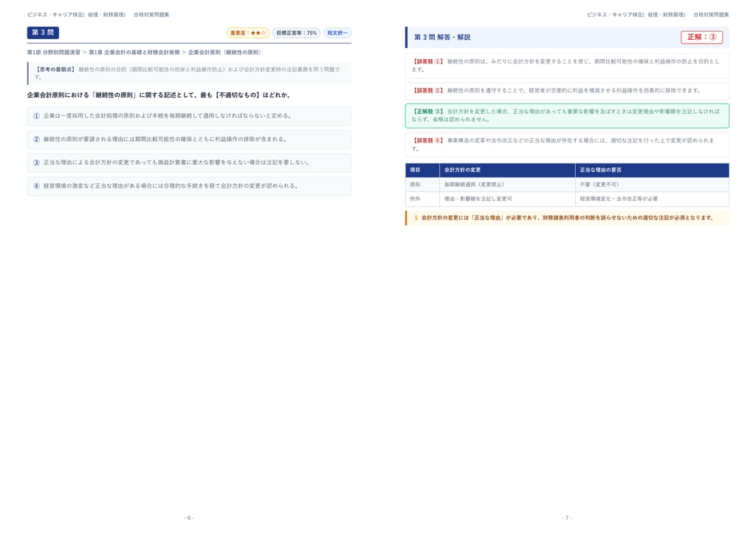Click the yellow tip note about 正当な理由
This screenshot has width=756, height=535.
[567, 218]
